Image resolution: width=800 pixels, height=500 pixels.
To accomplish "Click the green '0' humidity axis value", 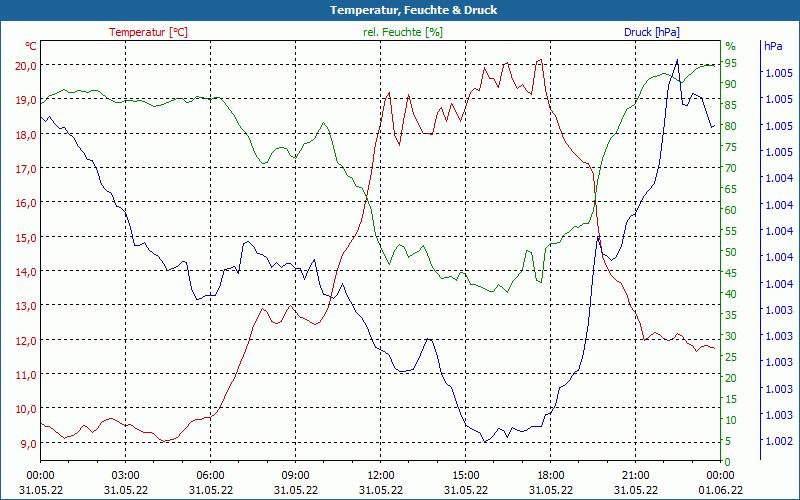I will pyautogui.click(x=728, y=462).
